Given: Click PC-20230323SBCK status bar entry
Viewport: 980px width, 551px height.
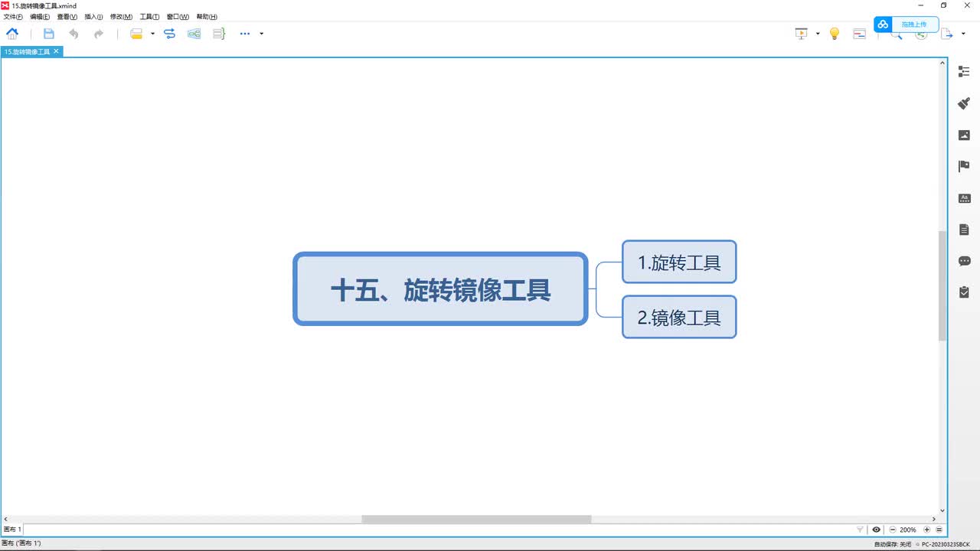Looking at the screenshot, I should coord(946,544).
